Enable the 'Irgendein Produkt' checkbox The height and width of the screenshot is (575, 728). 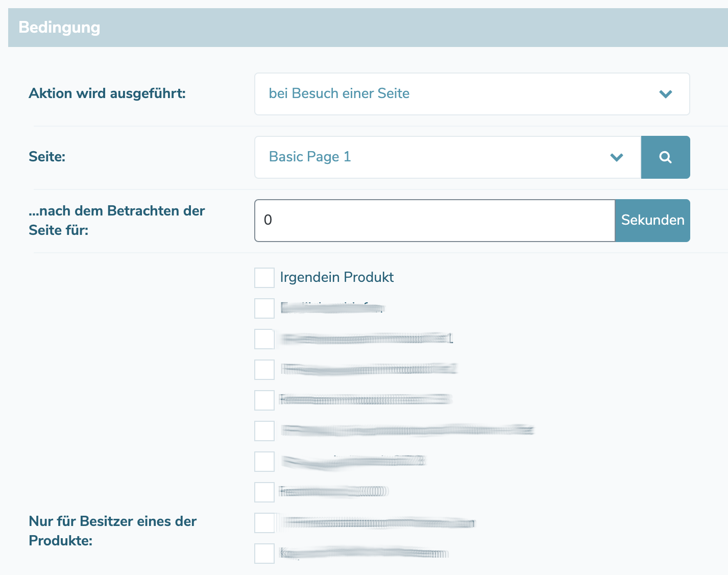click(264, 278)
